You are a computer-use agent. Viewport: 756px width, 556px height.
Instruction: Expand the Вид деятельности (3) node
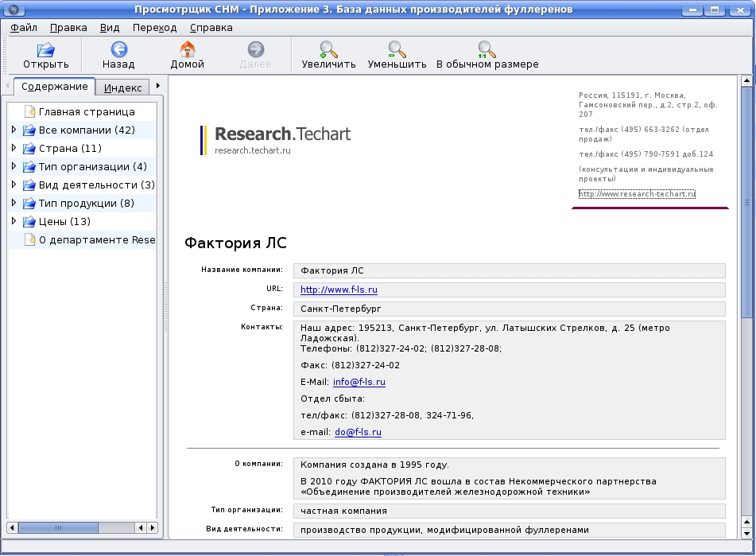click(x=14, y=185)
